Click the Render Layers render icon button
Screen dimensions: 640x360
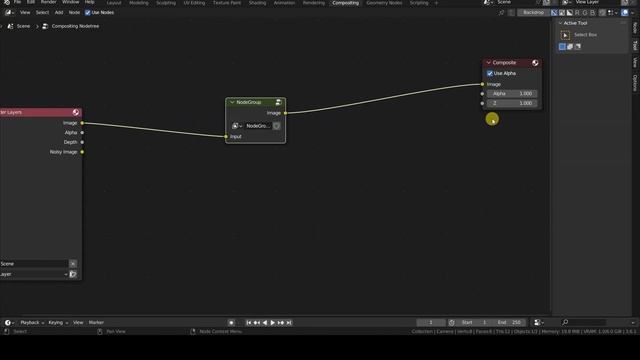click(73, 274)
